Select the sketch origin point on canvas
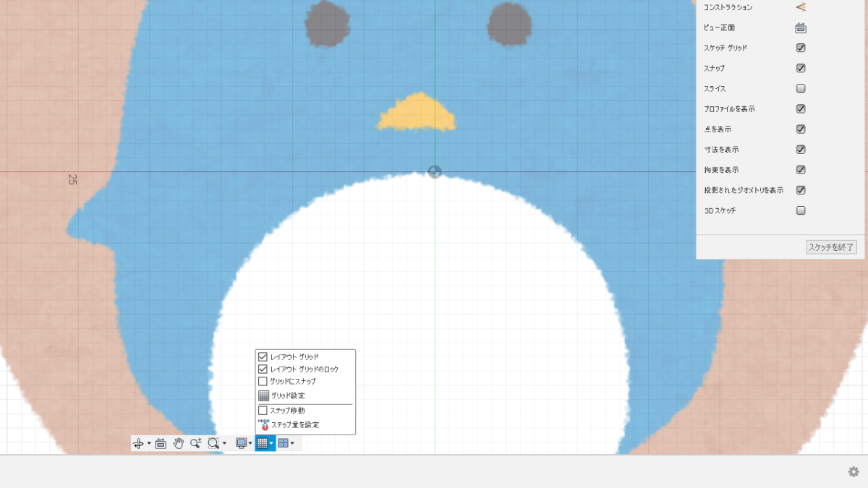Viewport: 868px width, 488px height. coord(435,171)
